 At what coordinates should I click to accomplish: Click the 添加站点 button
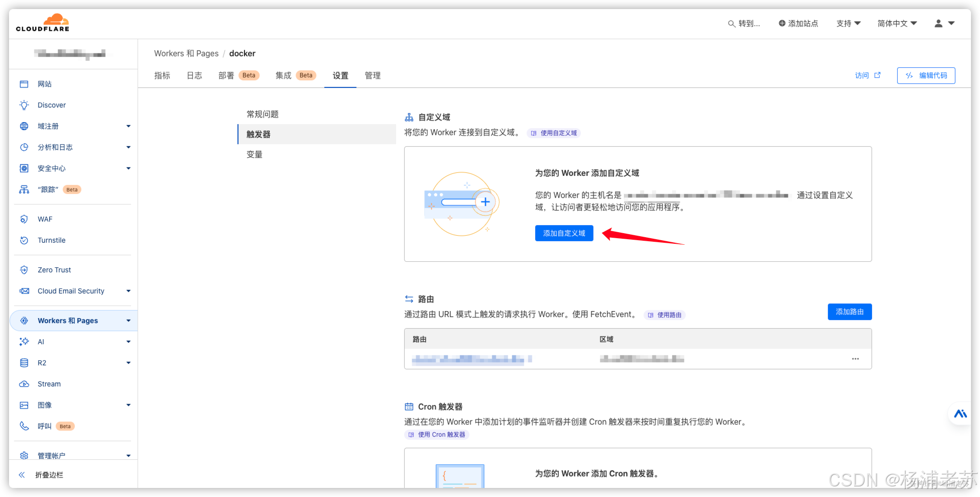(798, 24)
